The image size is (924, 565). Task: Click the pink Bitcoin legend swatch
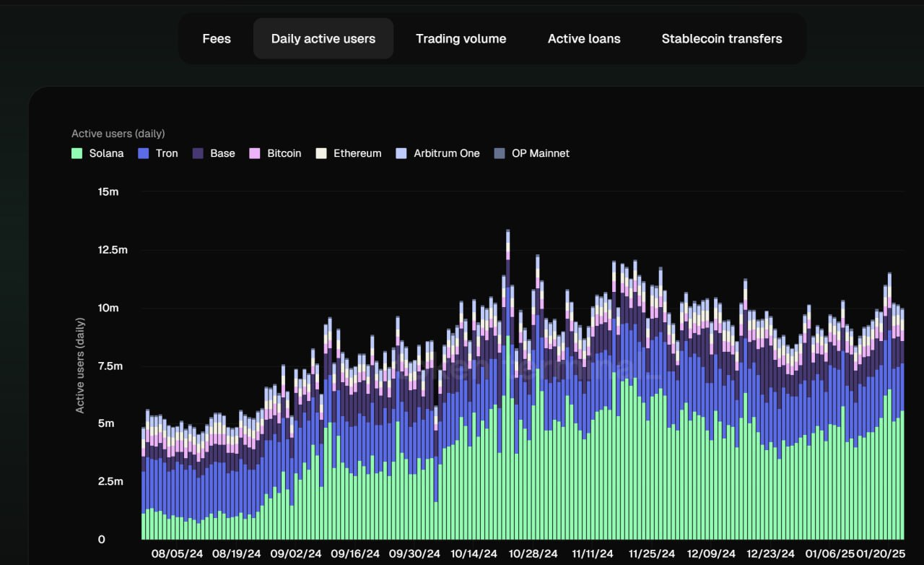tap(255, 153)
